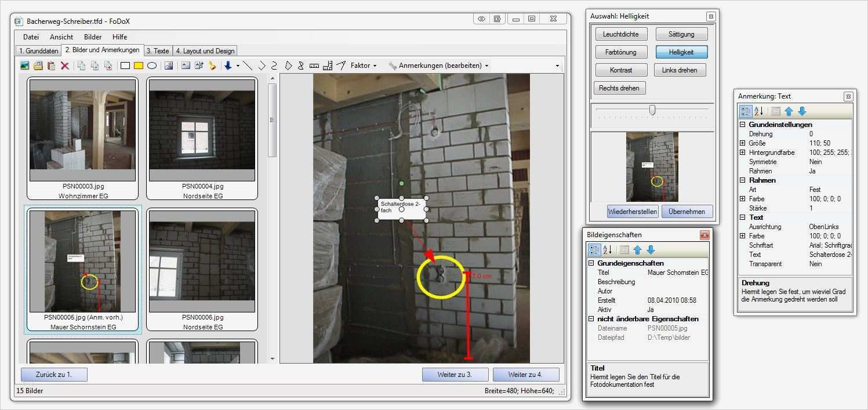The image size is (868, 410).
Task: Click blue up arrow in Bildeigenschaften panel
Action: 638,250
